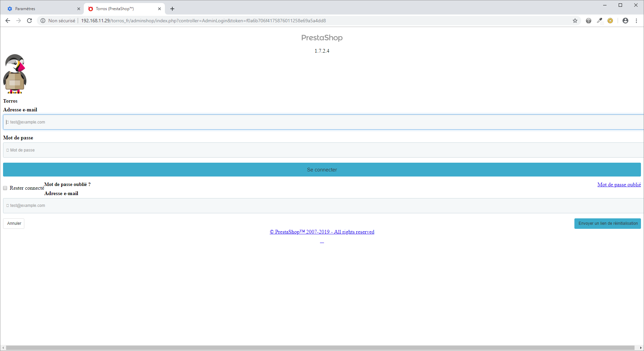The image size is (644, 351).
Task: Click the scrollbar left arrow
Action: pyautogui.click(x=3, y=348)
